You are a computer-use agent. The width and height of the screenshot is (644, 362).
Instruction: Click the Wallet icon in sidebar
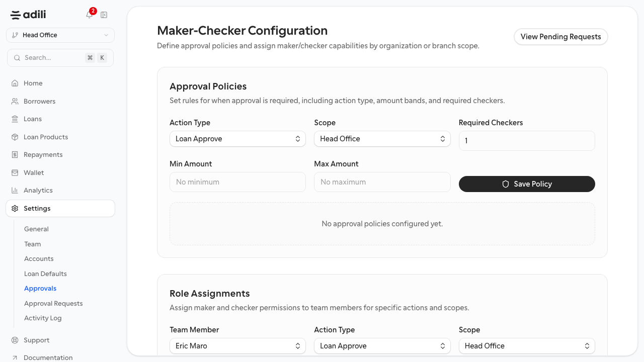pyautogui.click(x=15, y=173)
